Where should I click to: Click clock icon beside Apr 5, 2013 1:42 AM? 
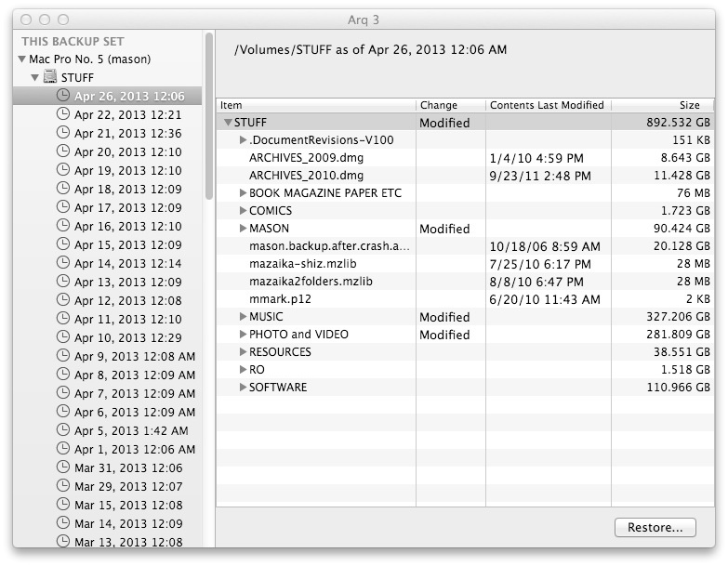63,430
